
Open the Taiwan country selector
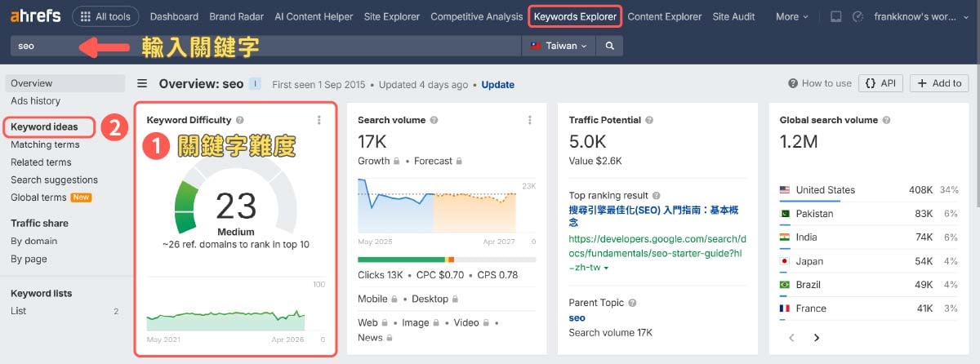pos(559,47)
